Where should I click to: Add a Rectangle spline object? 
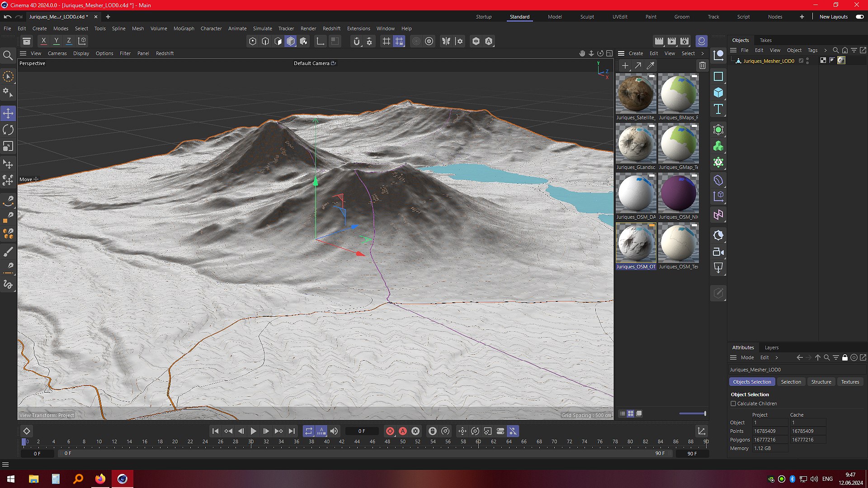(718, 76)
